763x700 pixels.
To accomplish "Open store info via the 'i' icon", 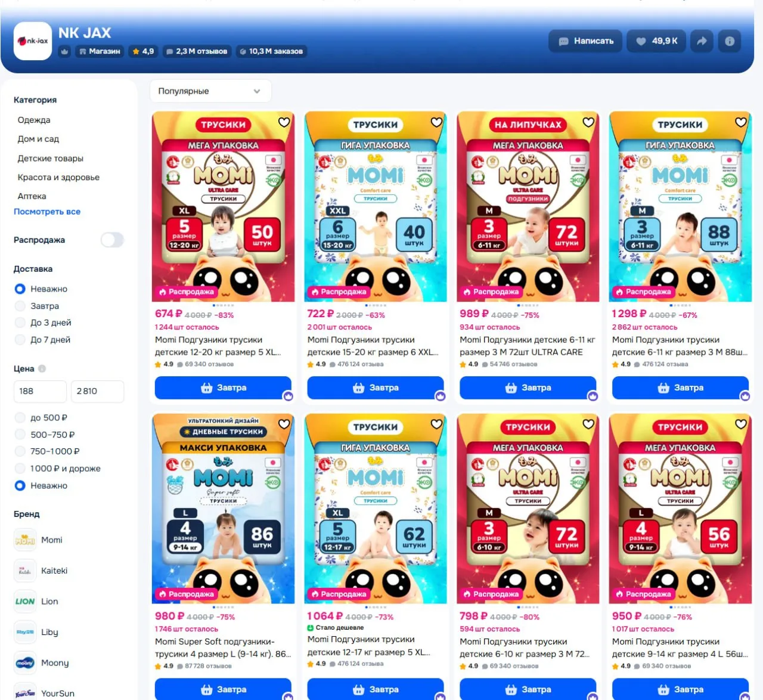I will pos(730,41).
